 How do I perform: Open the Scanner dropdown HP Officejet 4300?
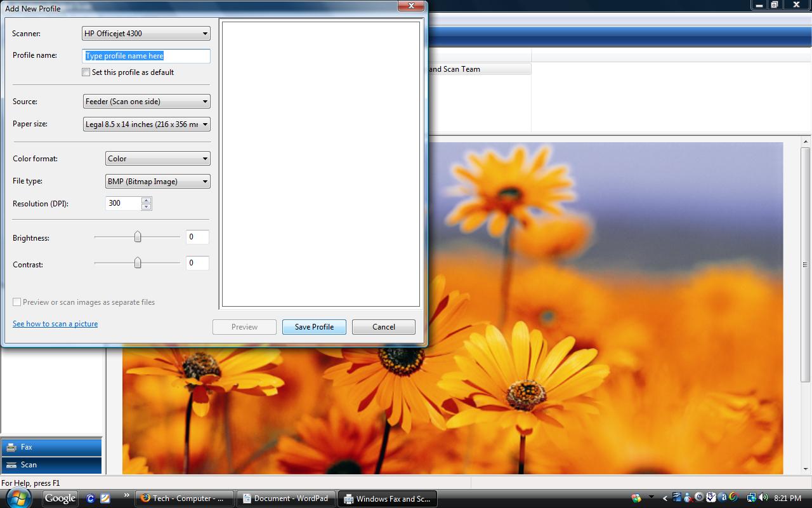[146, 33]
